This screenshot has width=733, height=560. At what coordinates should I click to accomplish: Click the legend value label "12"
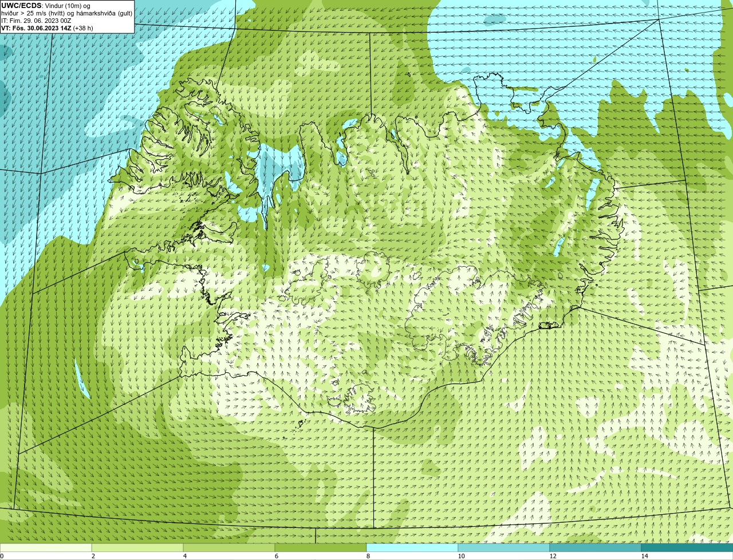click(553, 556)
